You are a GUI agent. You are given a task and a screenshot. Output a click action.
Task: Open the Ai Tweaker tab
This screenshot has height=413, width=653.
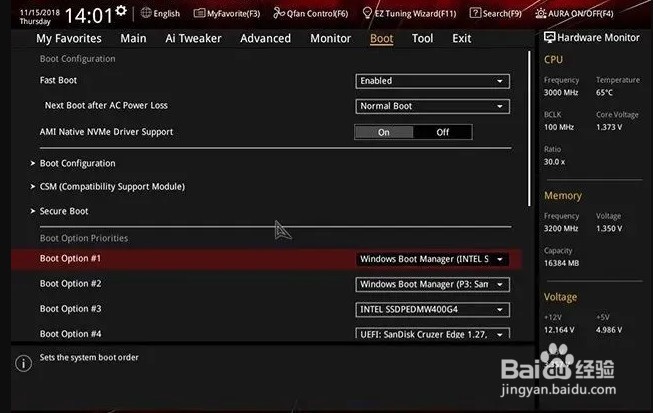pyautogui.click(x=193, y=38)
